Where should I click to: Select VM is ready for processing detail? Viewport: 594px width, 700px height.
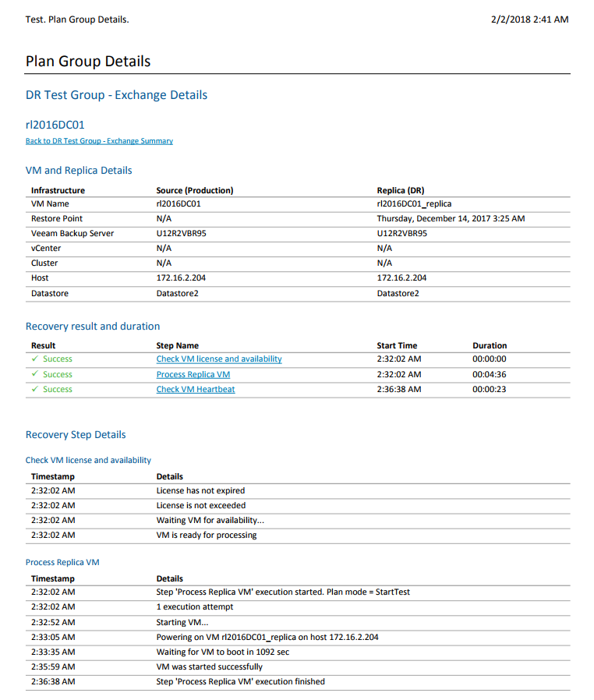(x=206, y=535)
